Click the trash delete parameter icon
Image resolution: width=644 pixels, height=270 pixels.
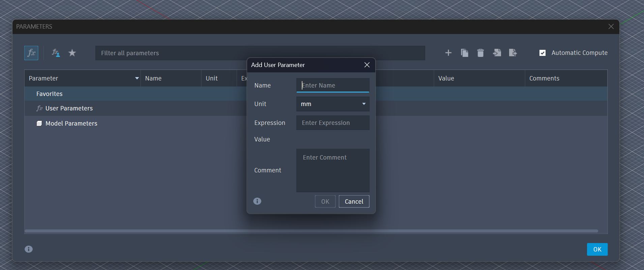[480, 53]
